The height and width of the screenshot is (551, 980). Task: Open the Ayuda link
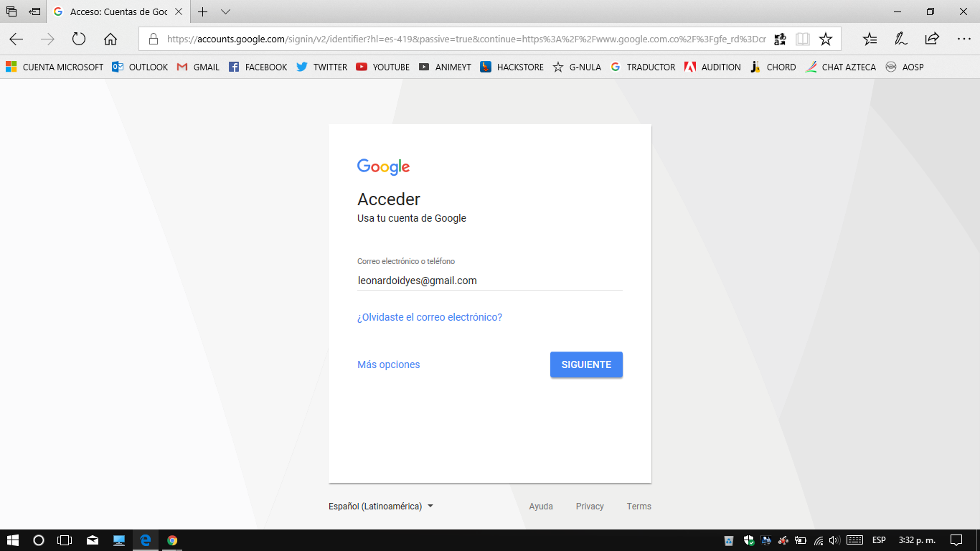541,507
